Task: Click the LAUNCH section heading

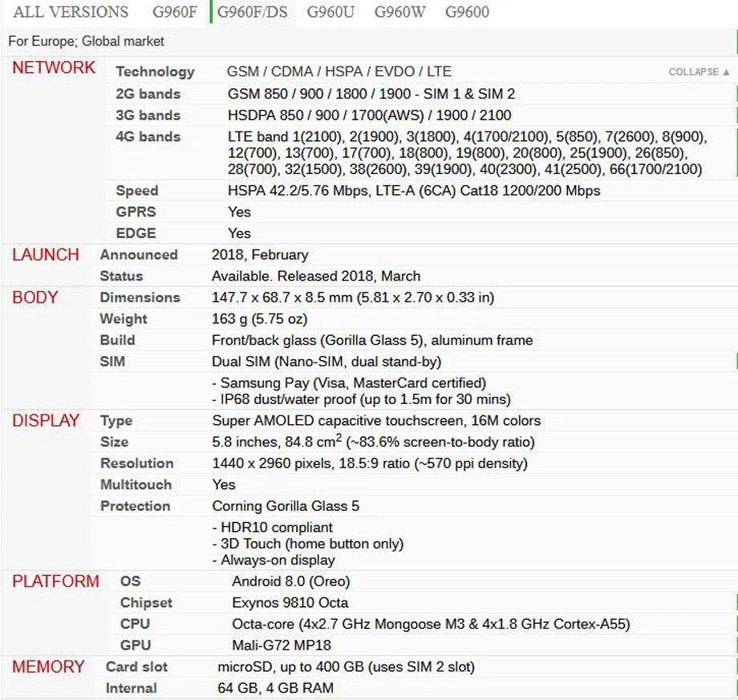Action: 46,255
